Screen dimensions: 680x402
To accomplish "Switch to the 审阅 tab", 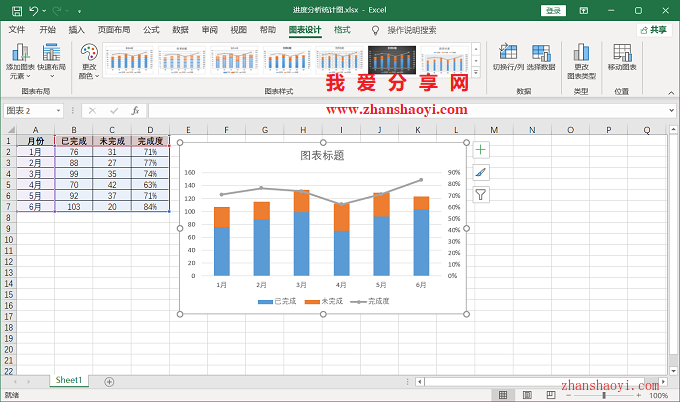I will [x=209, y=29].
